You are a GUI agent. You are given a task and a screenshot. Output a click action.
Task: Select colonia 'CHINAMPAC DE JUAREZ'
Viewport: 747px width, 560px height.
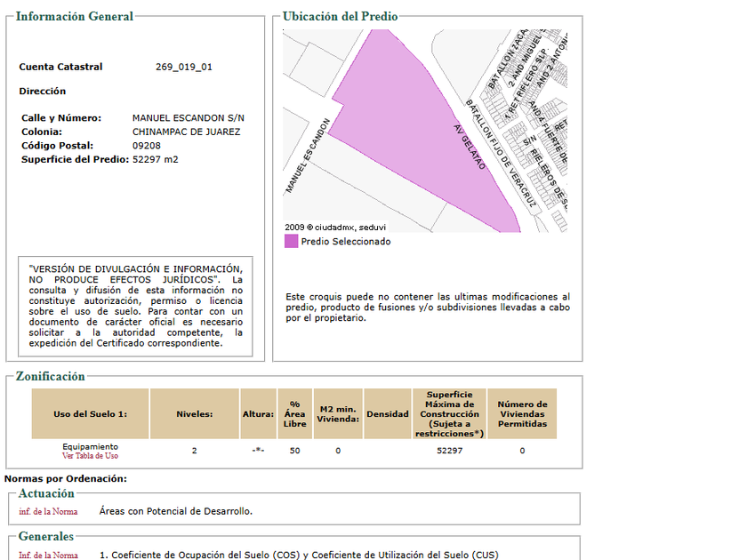click(186, 132)
